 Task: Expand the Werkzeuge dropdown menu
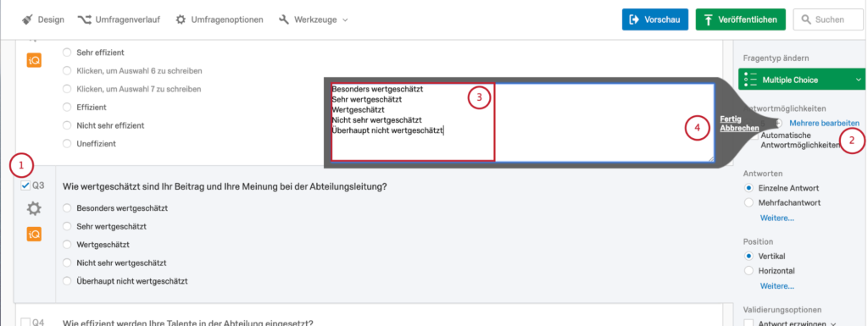coord(314,19)
